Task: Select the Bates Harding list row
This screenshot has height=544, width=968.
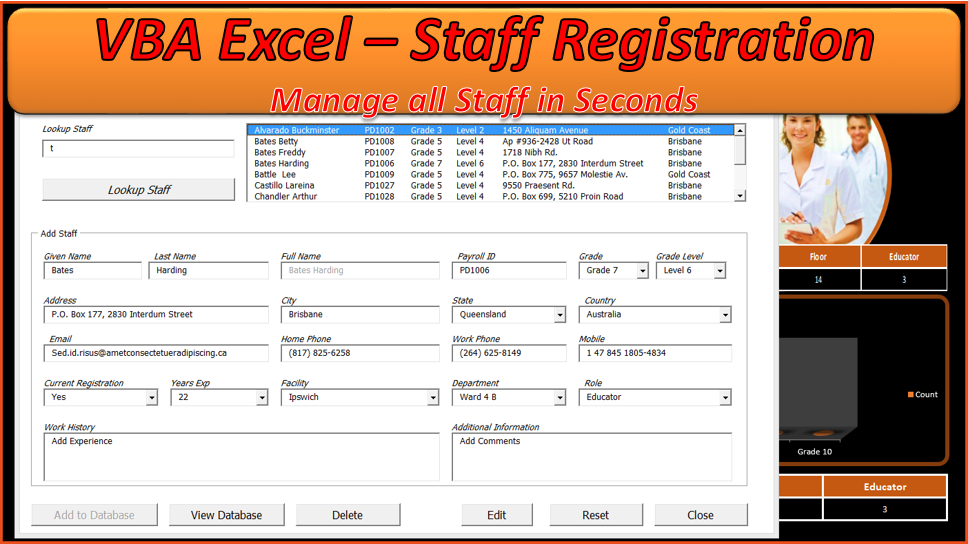Action: [x=490, y=164]
